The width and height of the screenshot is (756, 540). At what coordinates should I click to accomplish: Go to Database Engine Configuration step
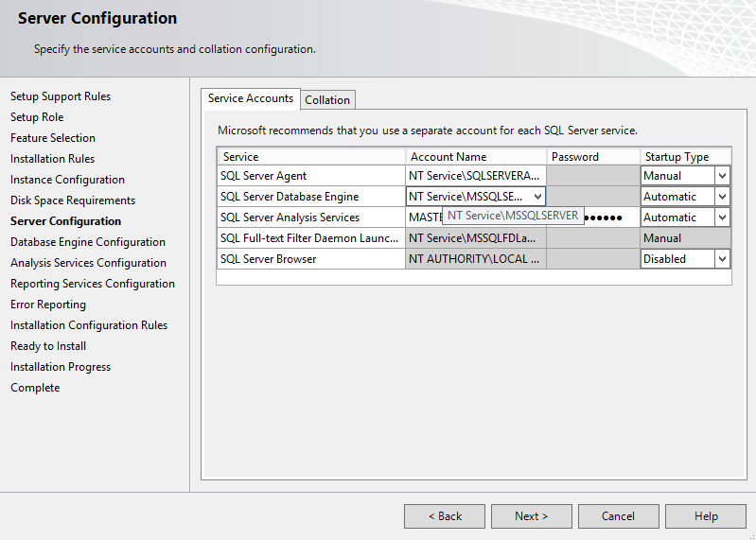coord(88,242)
